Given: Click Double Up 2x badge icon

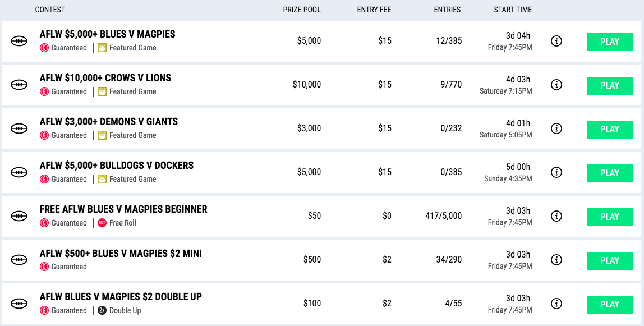Looking at the screenshot, I should 102,310.
